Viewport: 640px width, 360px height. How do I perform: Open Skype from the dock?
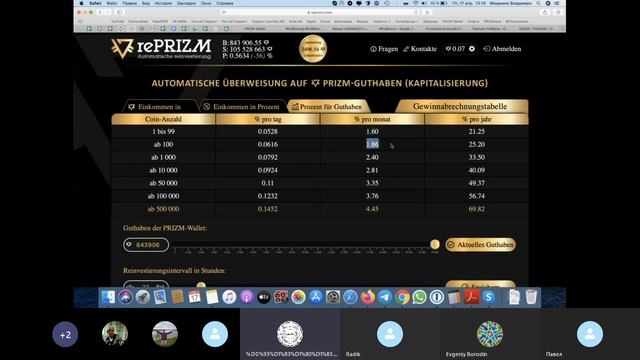[489, 298]
